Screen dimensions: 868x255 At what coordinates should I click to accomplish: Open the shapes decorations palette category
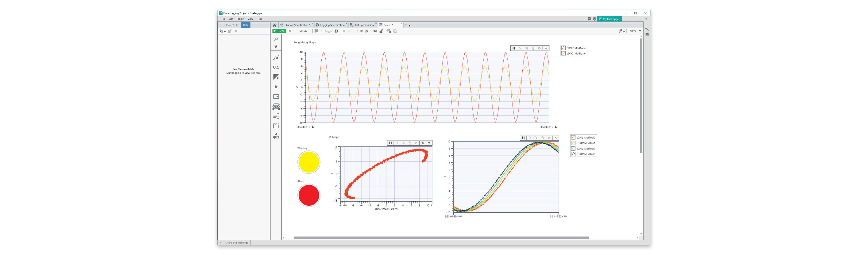[276, 136]
